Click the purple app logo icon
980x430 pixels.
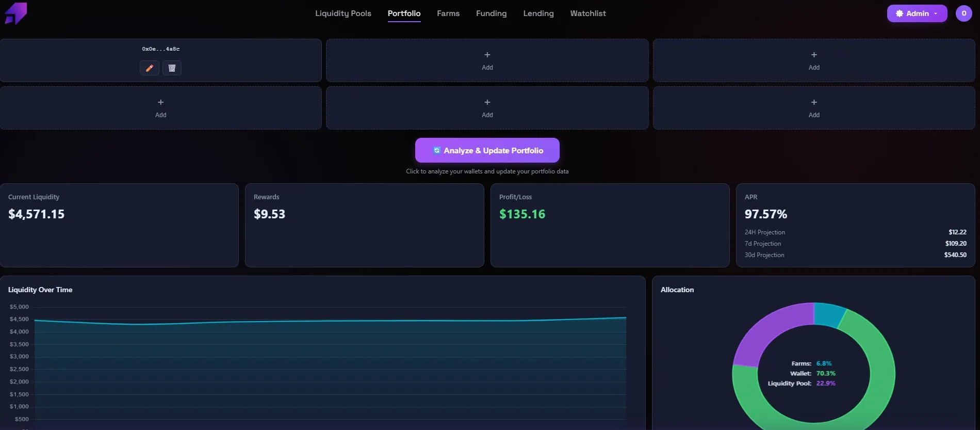click(15, 13)
